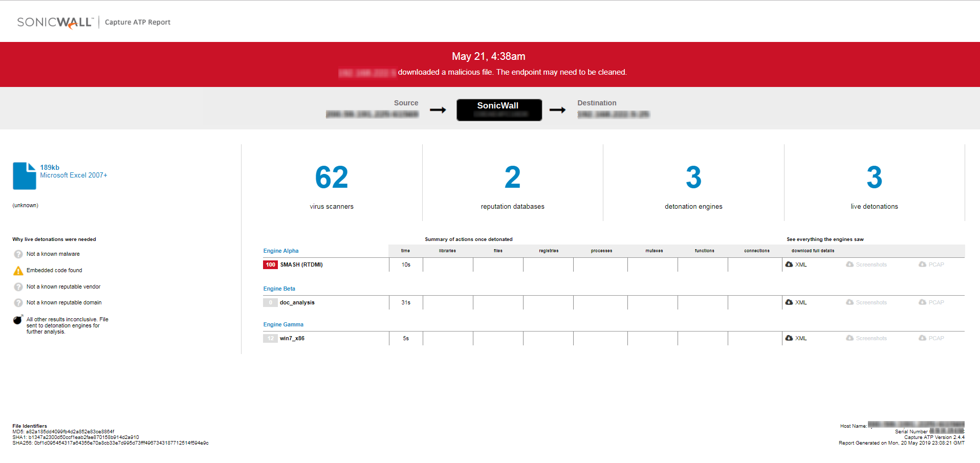Click the (unknown) file name label

tap(25, 205)
